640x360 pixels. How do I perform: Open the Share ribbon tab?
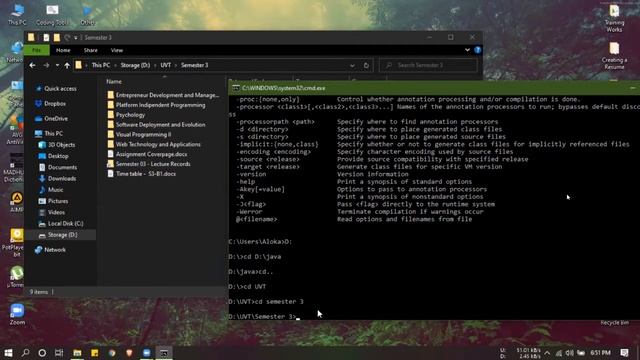click(91, 50)
